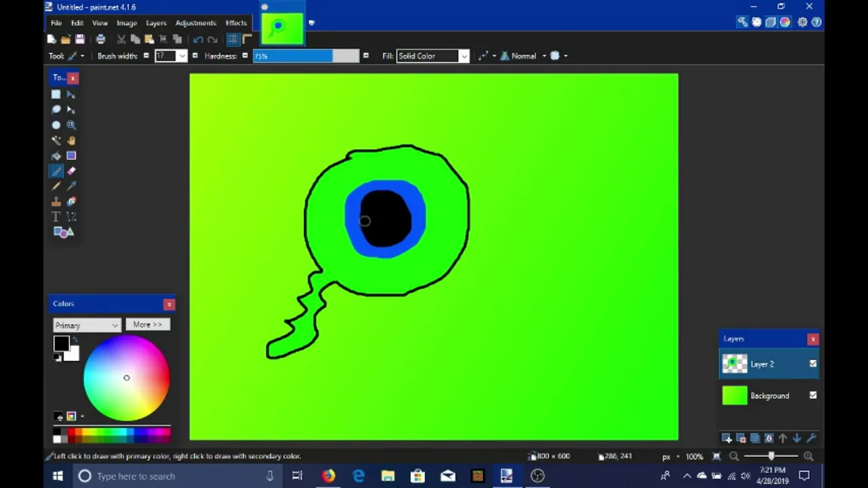
Task: Click the More >> button in Colors
Action: pyautogui.click(x=147, y=325)
